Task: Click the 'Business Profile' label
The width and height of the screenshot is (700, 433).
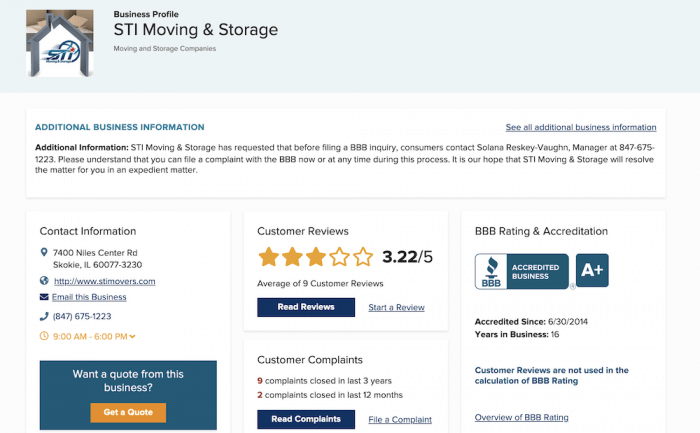Action: click(x=146, y=14)
